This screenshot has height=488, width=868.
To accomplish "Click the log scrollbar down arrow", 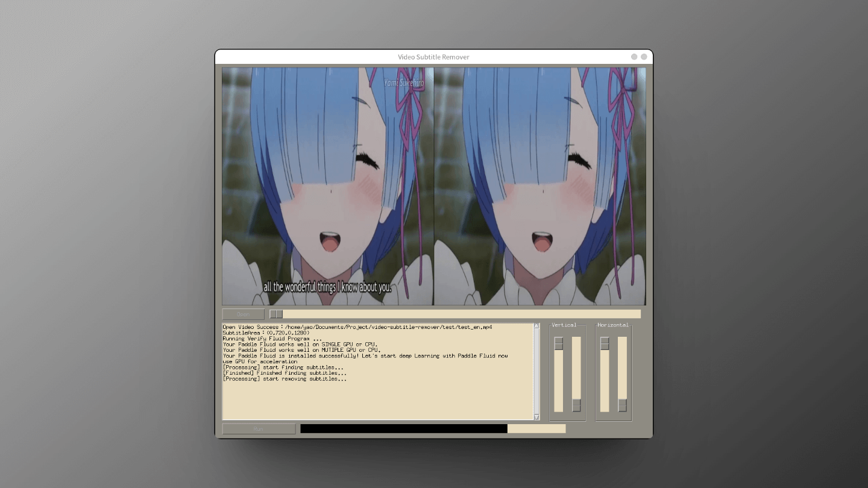I will coord(536,417).
